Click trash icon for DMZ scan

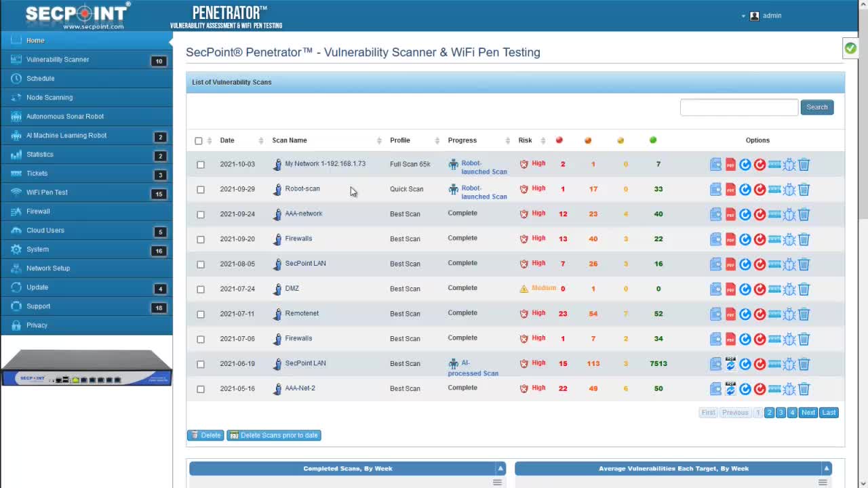[804, 289]
